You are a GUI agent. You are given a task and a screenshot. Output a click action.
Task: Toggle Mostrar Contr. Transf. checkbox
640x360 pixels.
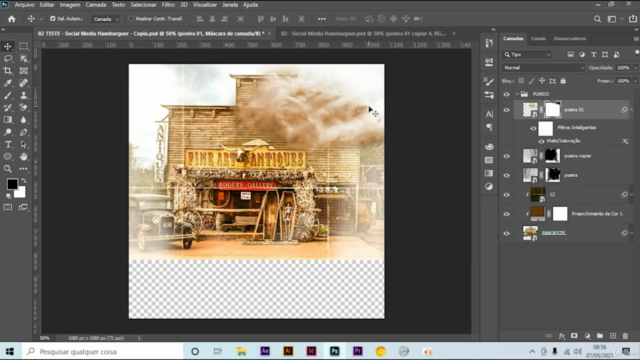tap(131, 19)
